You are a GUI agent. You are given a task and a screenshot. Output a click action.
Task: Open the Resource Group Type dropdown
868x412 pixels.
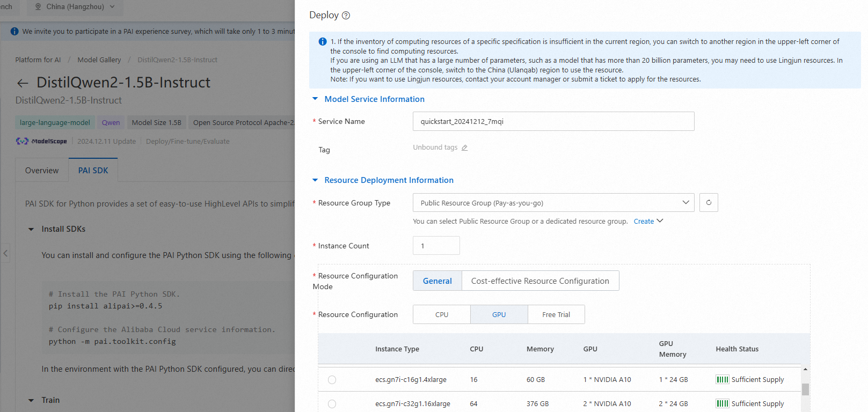point(553,203)
